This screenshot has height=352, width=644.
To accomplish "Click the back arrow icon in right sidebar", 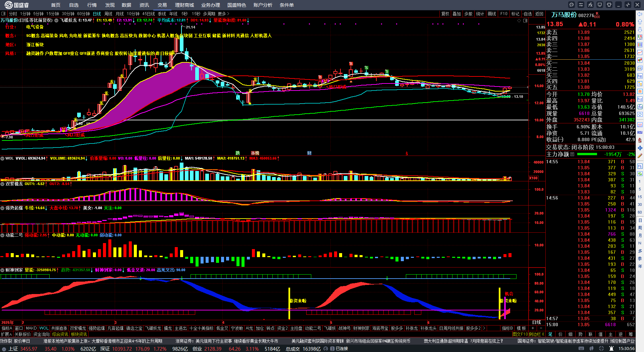I will point(640,14).
